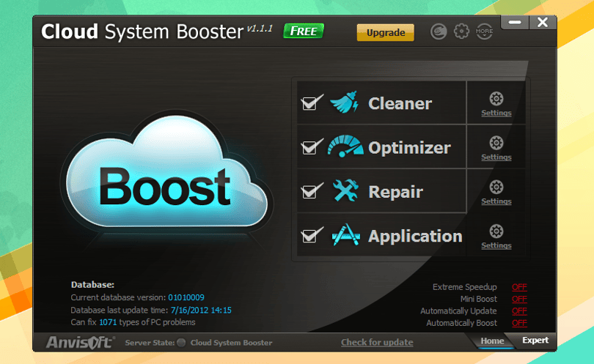
Task: Turn on Mini Boost OFF toggle
Action: coord(519,300)
